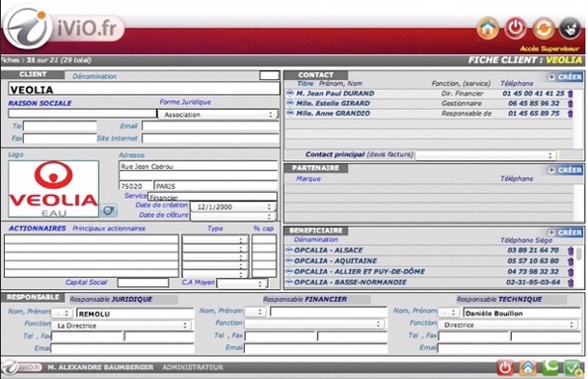Click the Dir. Financier function text
This screenshot has width=588, height=379.
pyautogui.click(x=463, y=94)
